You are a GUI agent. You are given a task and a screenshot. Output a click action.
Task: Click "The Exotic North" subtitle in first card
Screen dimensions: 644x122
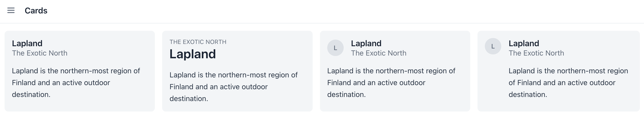tap(39, 53)
